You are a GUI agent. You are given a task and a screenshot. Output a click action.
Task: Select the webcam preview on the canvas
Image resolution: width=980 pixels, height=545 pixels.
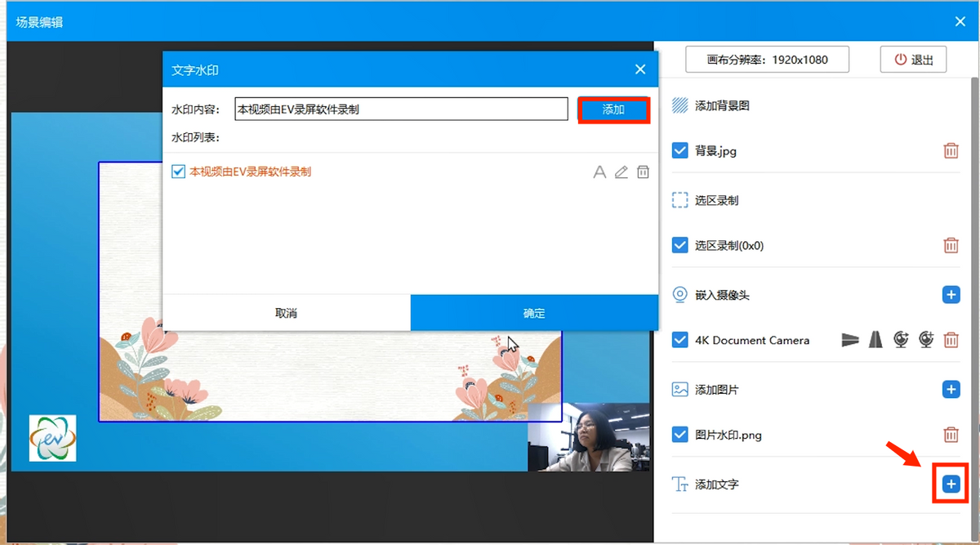[x=589, y=437]
